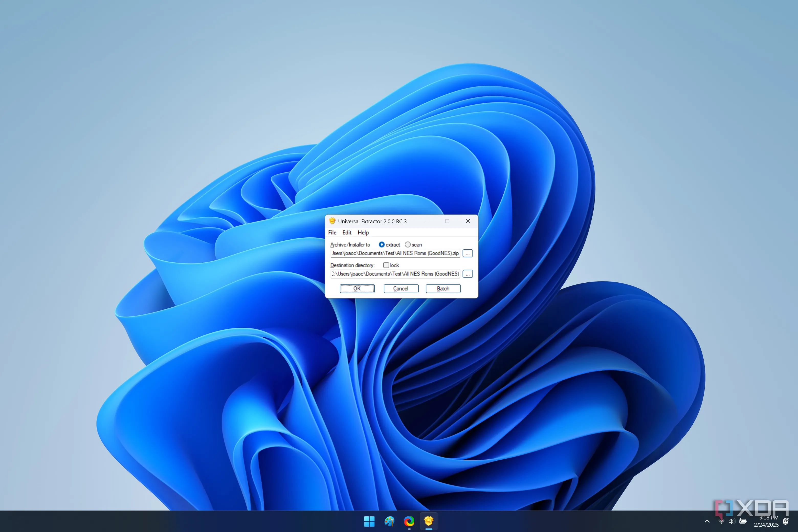This screenshot has height=532, width=798.
Task: Select the scan radio option
Action: tap(413, 245)
